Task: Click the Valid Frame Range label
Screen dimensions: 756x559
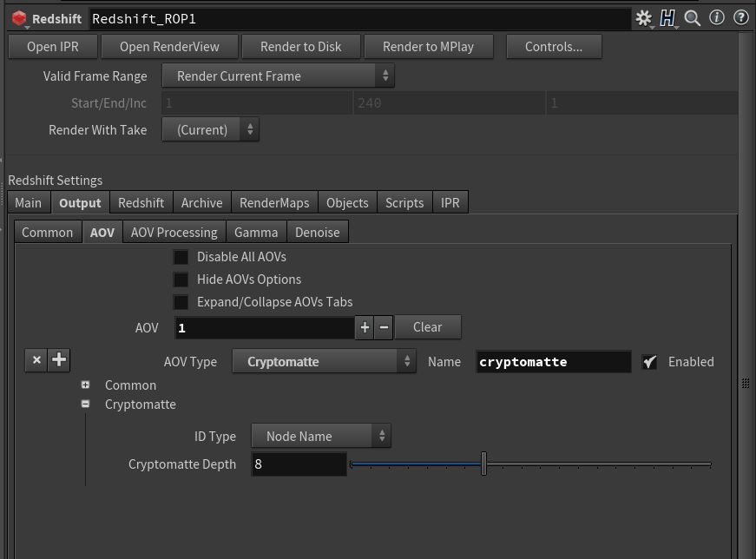Action: [x=95, y=76]
